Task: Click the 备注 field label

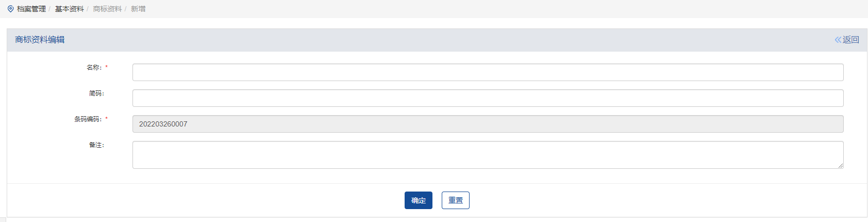Action: [x=96, y=145]
